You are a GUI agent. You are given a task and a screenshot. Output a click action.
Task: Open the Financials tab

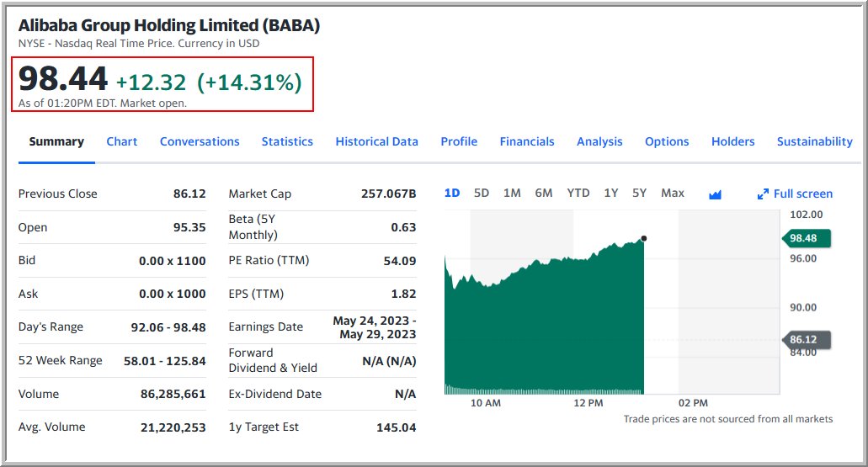[527, 141]
